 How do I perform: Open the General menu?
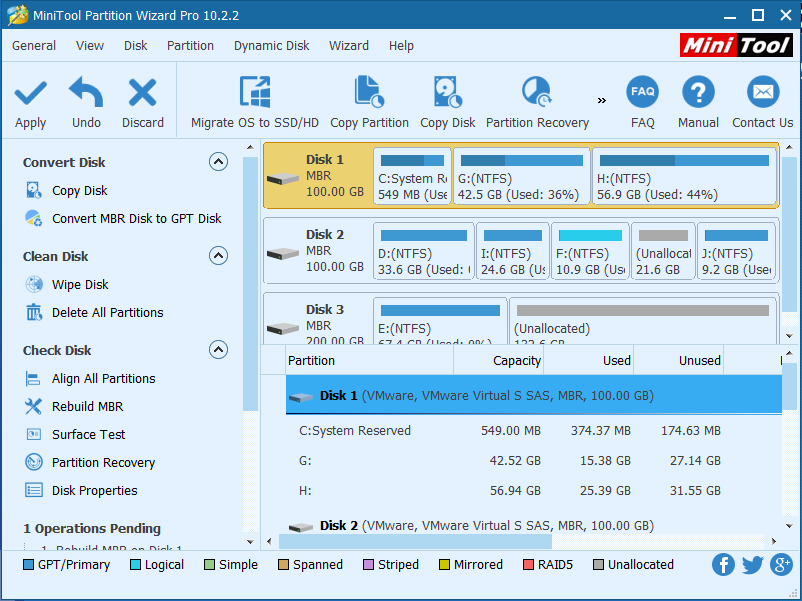(x=34, y=46)
